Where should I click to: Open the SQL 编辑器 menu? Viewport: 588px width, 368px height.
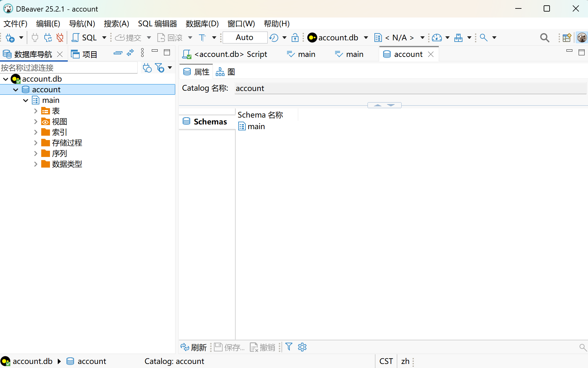coord(157,24)
